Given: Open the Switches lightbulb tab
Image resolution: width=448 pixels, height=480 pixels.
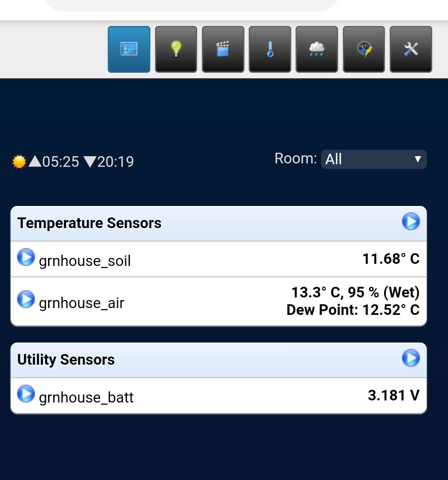Looking at the screenshot, I should click(x=176, y=49).
